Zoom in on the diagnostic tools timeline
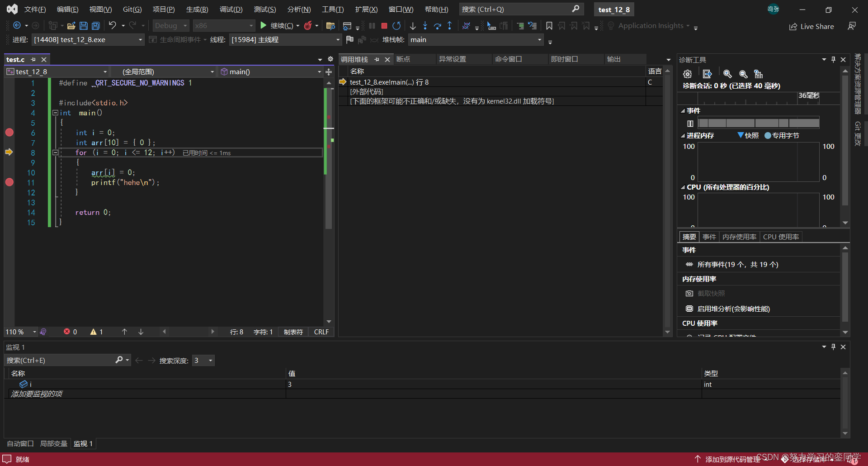The height and width of the screenshot is (466, 868). (x=727, y=74)
